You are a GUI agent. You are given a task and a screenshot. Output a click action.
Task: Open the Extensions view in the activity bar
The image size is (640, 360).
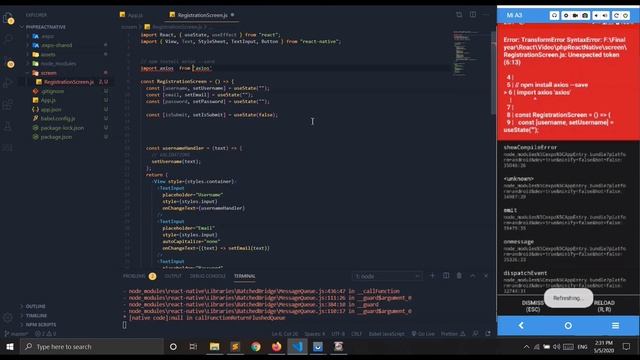8,105
